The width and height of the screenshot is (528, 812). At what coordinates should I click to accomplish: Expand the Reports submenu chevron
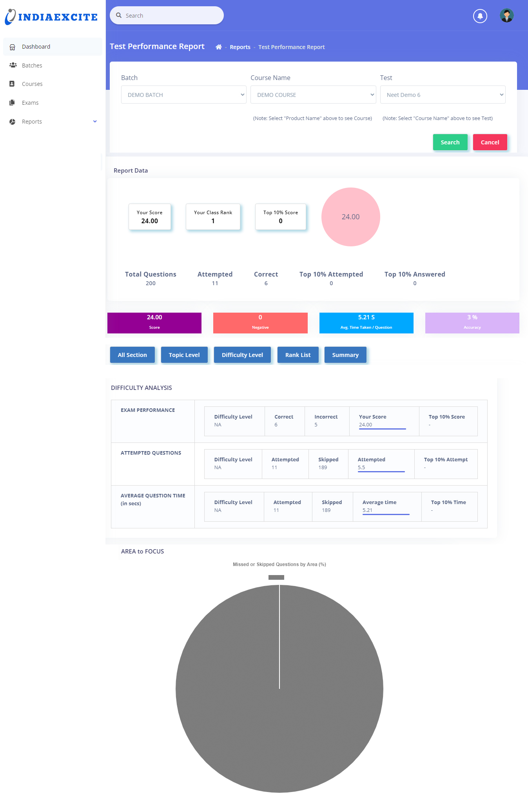point(95,122)
